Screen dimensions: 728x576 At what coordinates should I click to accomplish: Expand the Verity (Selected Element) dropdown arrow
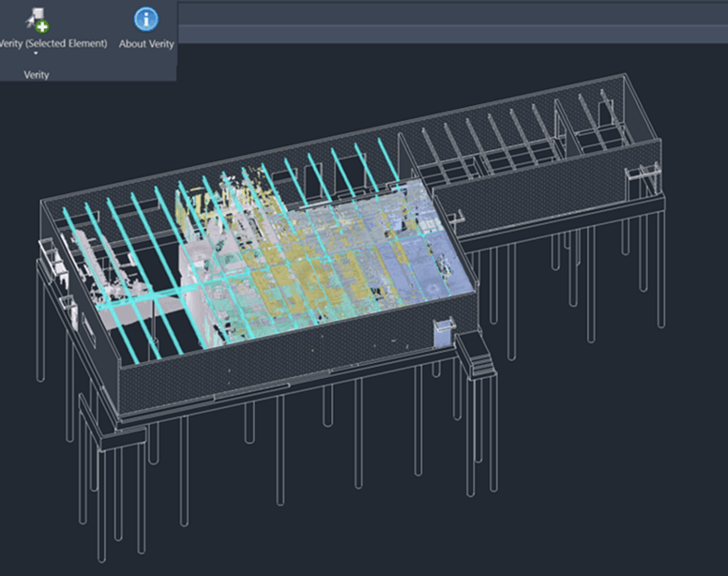point(36,53)
